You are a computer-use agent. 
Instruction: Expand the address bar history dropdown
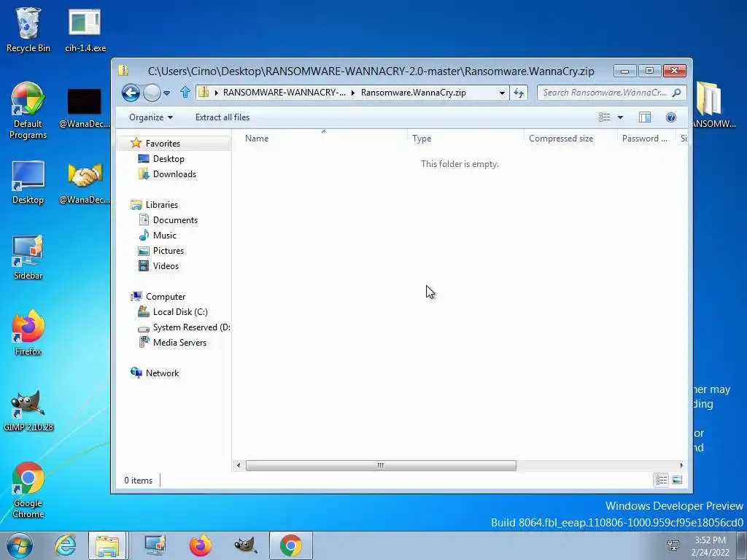502,93
